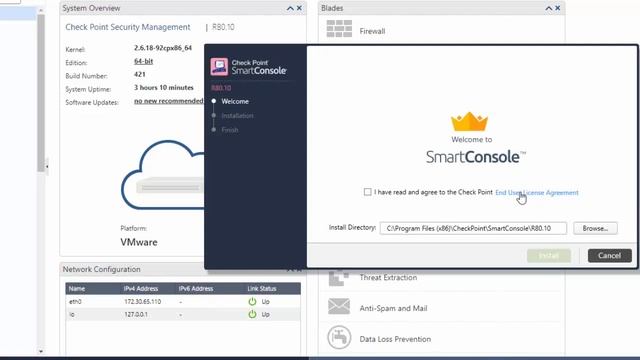
Task: Focus the Install Directory path field
Action: [473, 228]
